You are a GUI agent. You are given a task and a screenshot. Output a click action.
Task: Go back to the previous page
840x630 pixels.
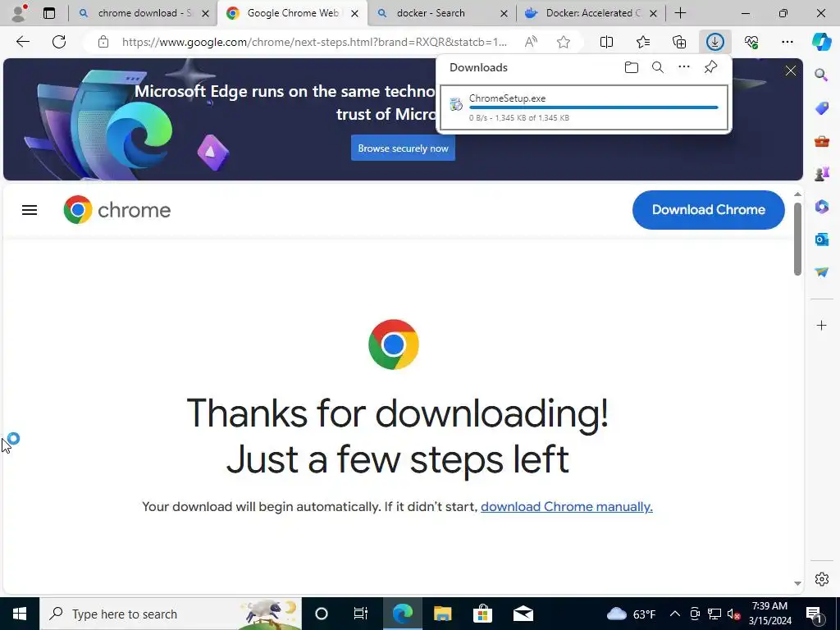tap(22, 42)
